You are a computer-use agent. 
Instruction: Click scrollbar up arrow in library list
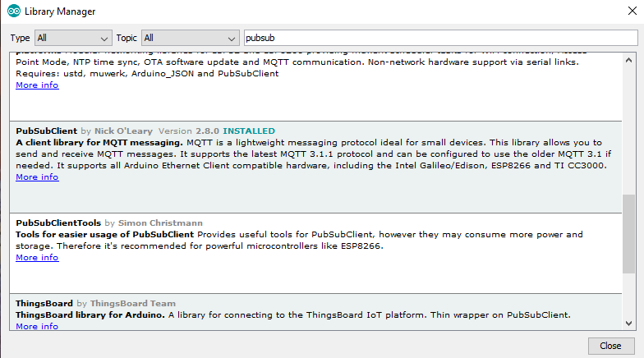pos(628,61)
